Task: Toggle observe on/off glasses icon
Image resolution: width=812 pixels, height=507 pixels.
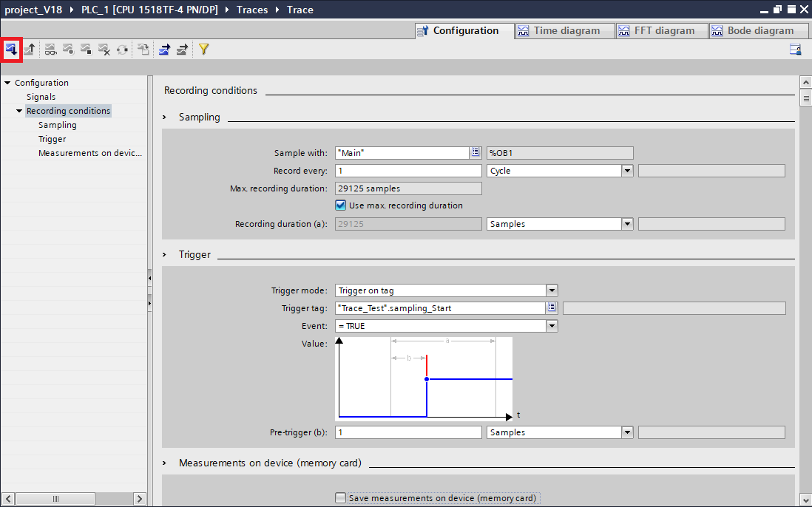Action: coord(50,50)
